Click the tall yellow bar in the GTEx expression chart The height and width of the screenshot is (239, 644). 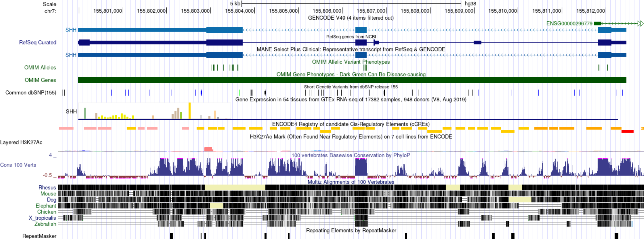pyautogui.click(x=190, y=111)
